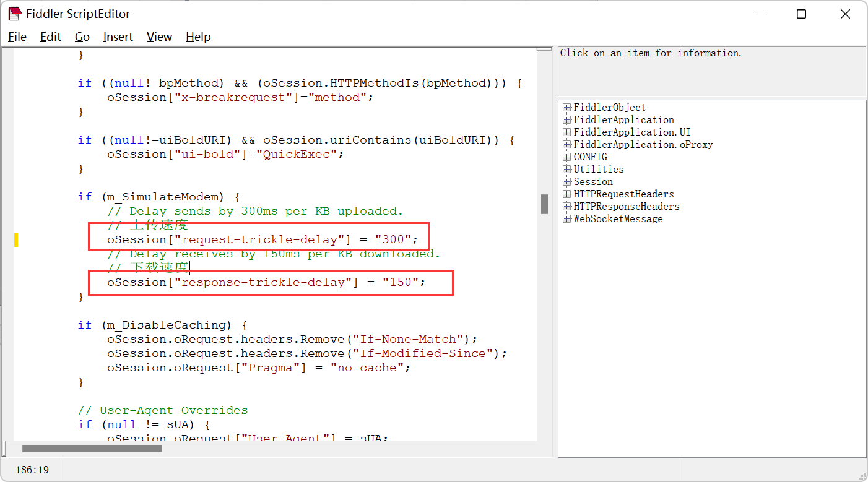Click the Fiddler ScriptEditor title bar icon
868x482 pixels.
tap(15, 14)
